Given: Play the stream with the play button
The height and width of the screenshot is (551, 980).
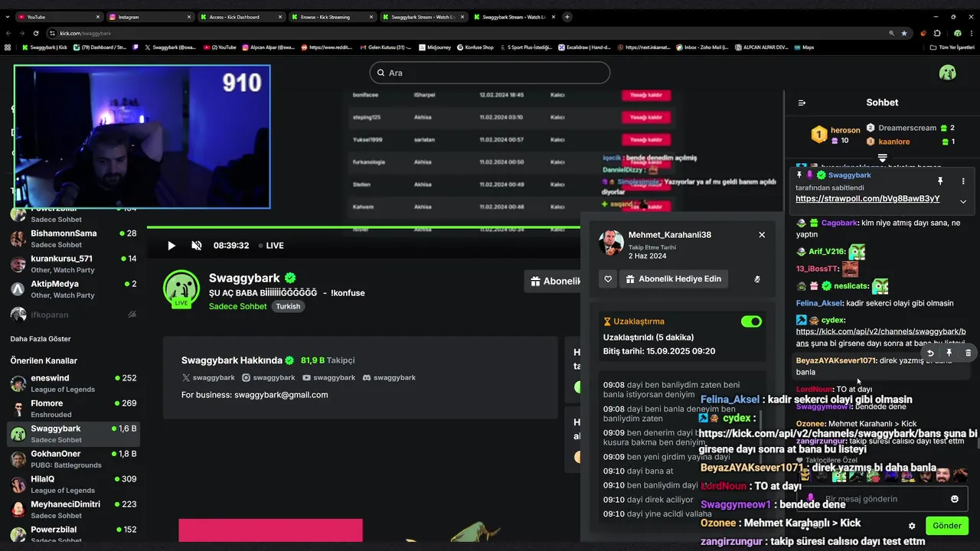Looking at the screenshot, I should [x=171, y=246].
